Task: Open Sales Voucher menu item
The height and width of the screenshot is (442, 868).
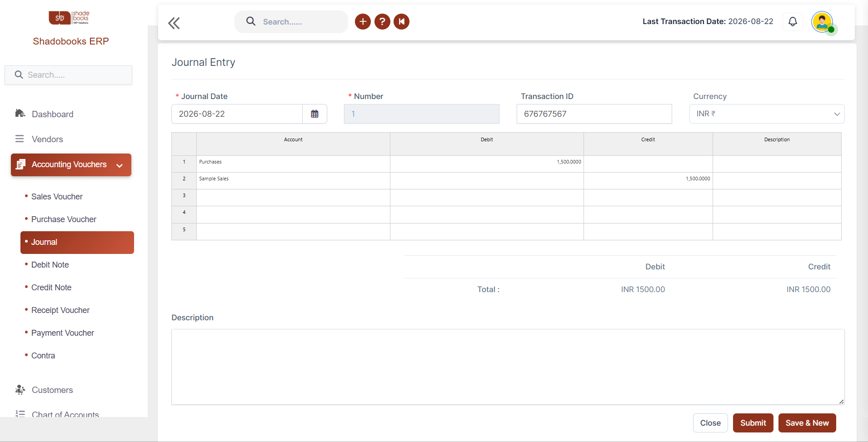Action: (x=57, y=197)
